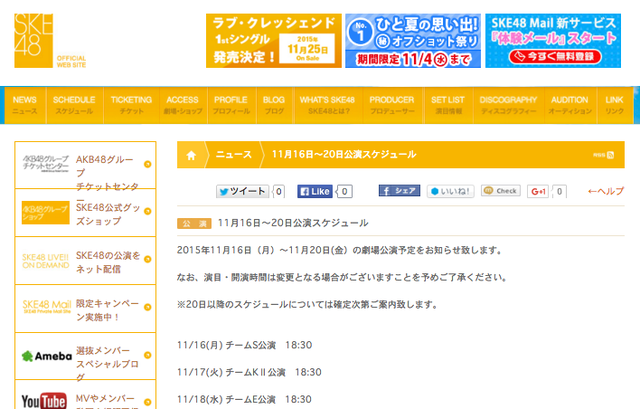The height and width of the screenshot is (409, 640).
Task: Go to home via the house icon
Action: click(191, 155)
